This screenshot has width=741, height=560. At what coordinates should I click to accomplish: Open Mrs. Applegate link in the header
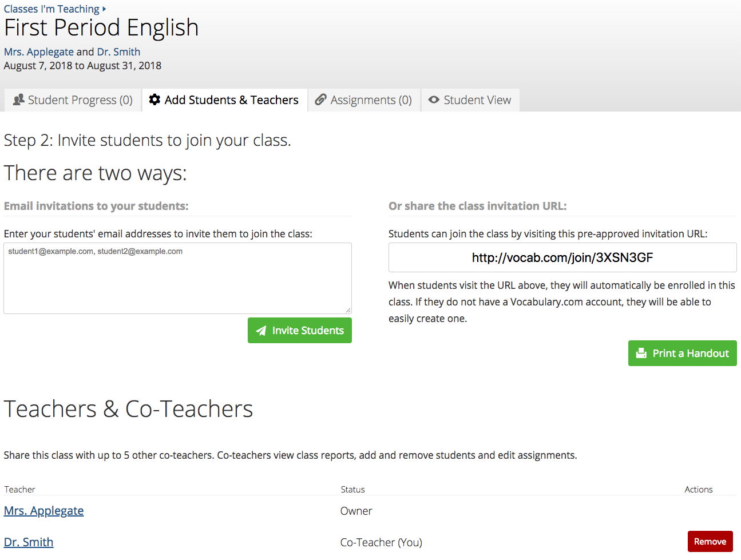pyautogui.click(x=39, y=52)
